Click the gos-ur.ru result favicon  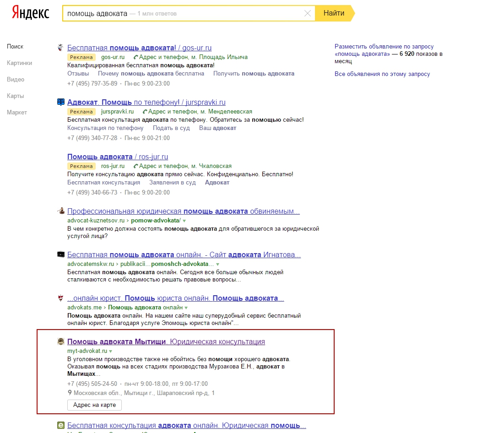(60, 48)
